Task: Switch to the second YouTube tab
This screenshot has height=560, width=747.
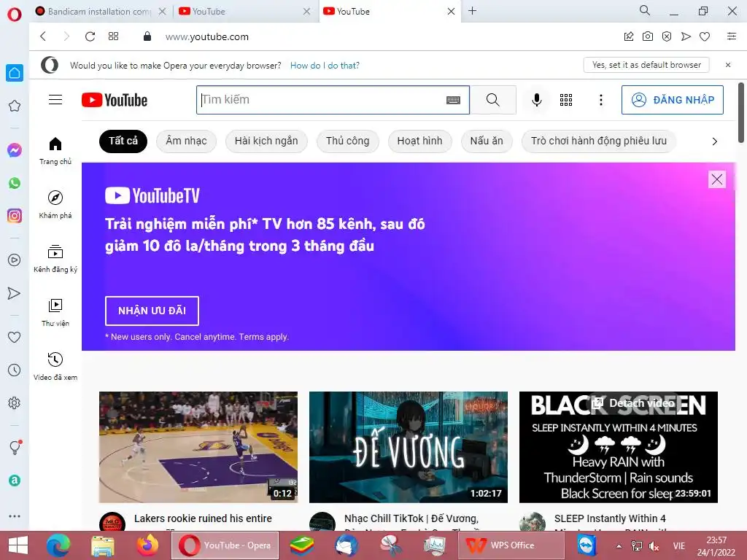Action: pos(243,12)
